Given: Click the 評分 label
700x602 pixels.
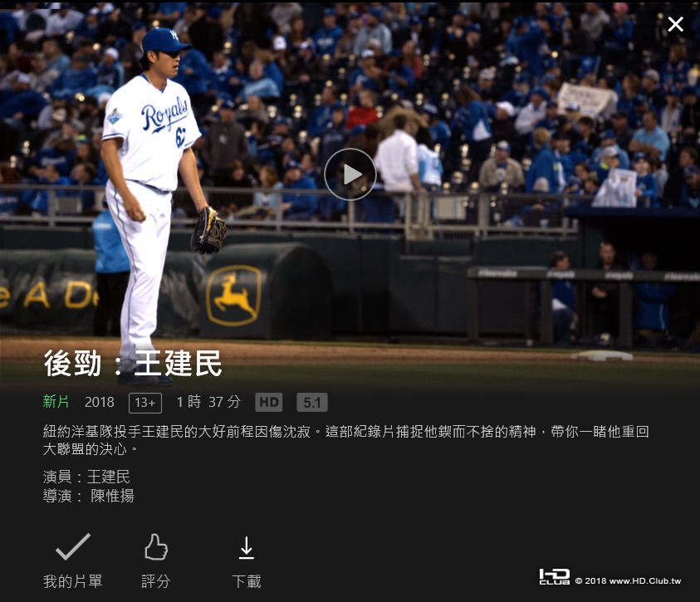Looking at the screenshot, I should pos(156,581).
